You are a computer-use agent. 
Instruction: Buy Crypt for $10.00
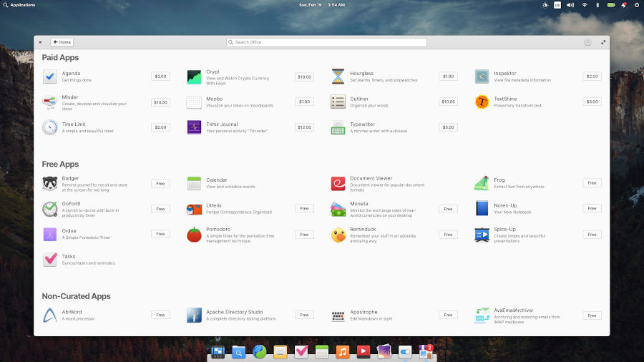click(x=304, y=77)
